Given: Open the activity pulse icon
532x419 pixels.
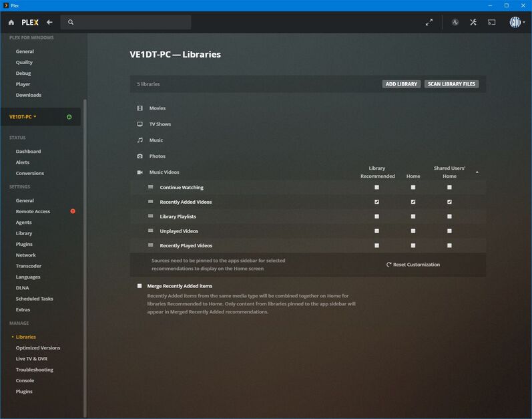Looking at the screenshot, I should tap(455, 23).
